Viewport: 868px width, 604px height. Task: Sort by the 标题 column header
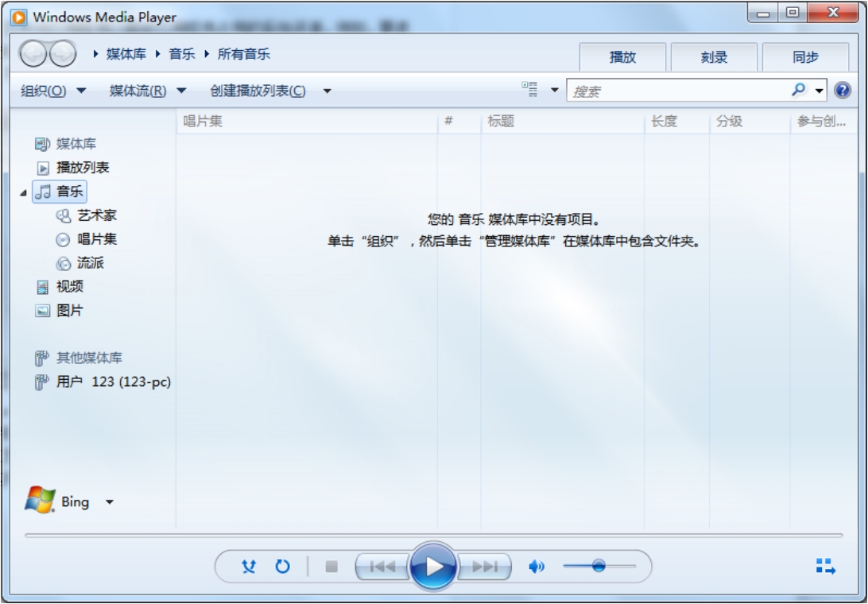point(563,122)
